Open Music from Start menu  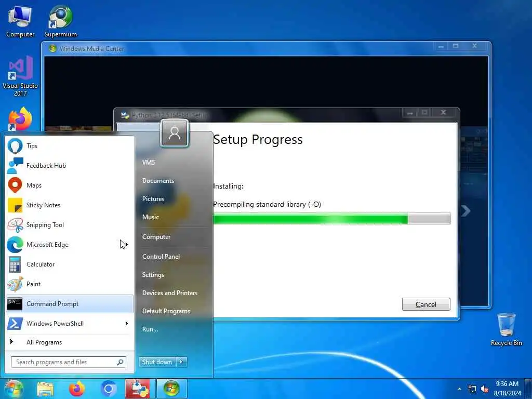point(151,217)
